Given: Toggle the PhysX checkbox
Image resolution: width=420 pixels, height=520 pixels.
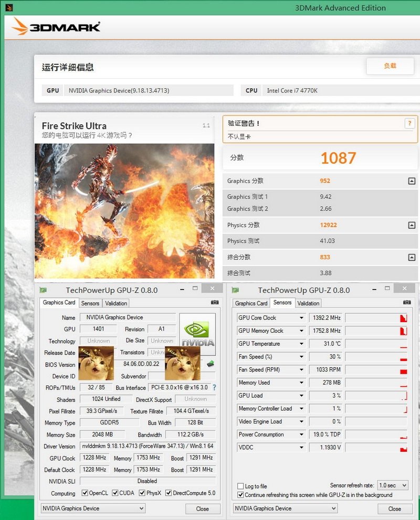Looking at the screenshot, I should tap(142, 493).
